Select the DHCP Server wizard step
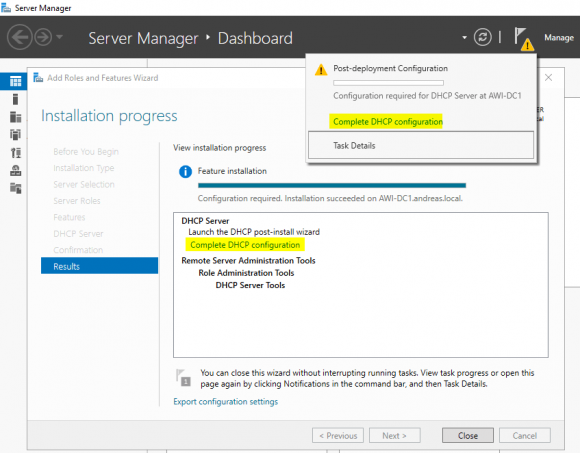This screenshot has height=453, width=580. click(x=78, y=234)
